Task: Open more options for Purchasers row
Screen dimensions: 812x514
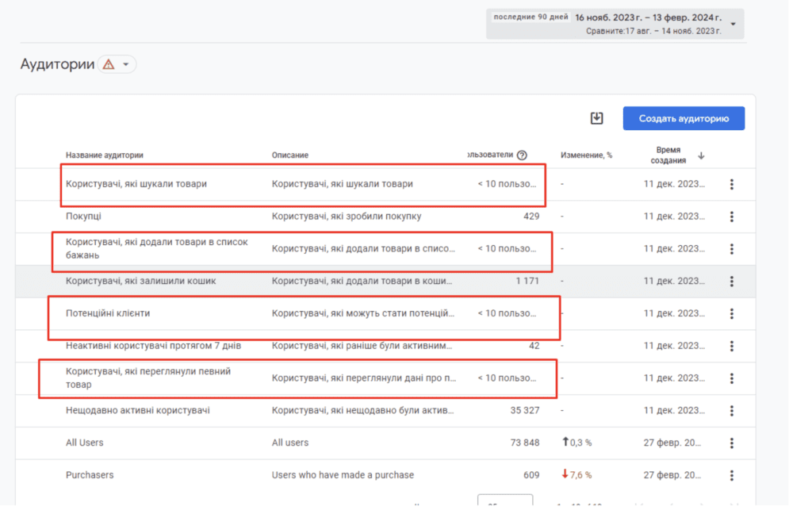Action: coord(732,475)
